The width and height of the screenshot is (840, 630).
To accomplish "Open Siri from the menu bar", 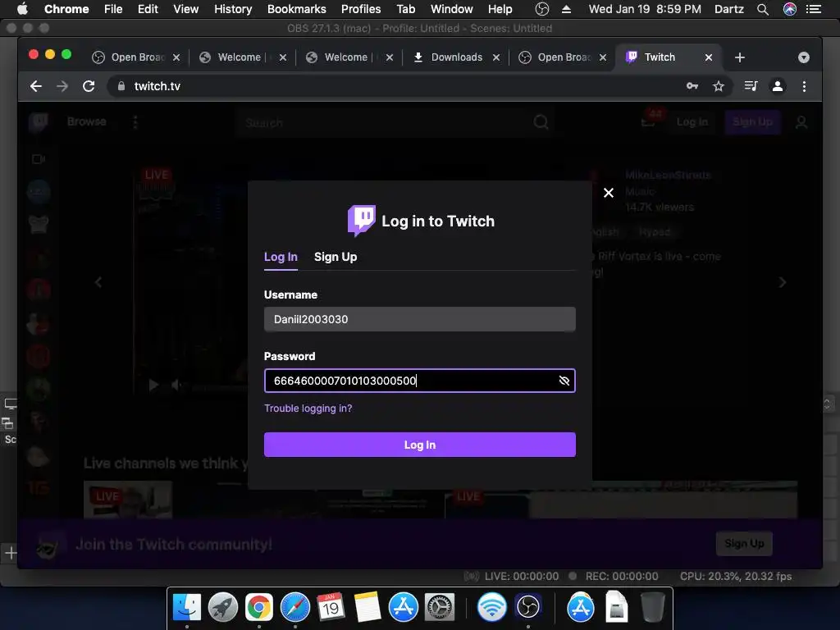I will [790, 9].
